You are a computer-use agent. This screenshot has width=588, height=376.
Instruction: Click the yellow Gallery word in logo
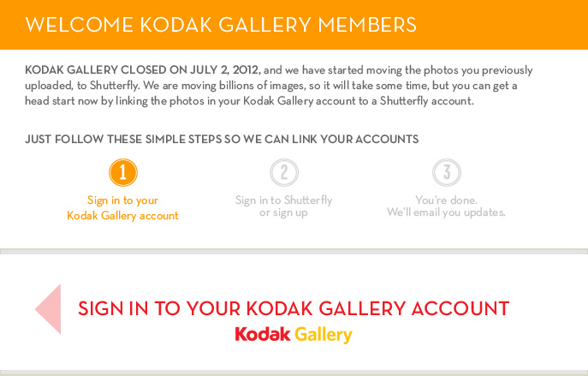pyautogui.click(x=324, y=335)
